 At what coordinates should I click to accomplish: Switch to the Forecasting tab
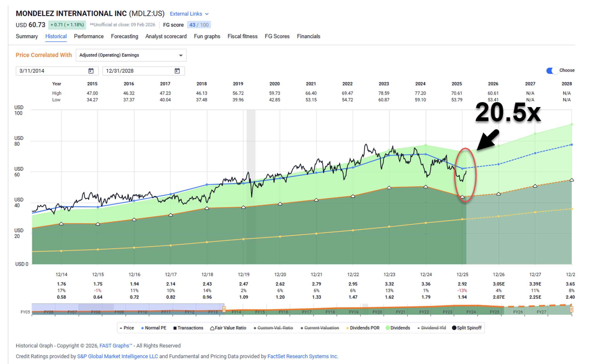point(124,36)
